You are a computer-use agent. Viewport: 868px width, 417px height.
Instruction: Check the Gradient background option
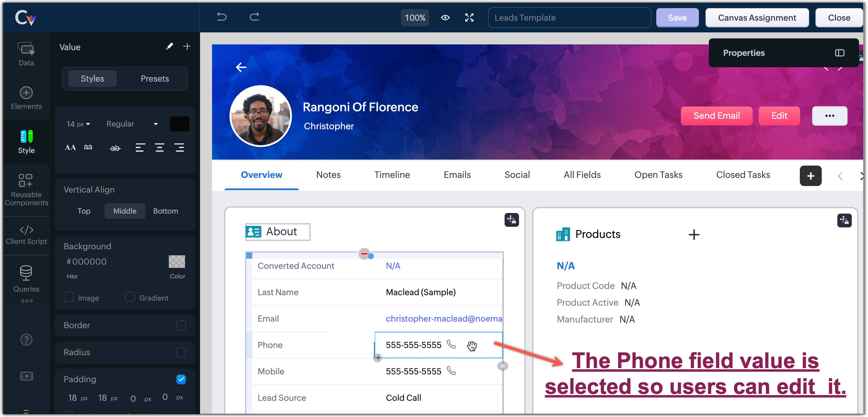[130, 297]
